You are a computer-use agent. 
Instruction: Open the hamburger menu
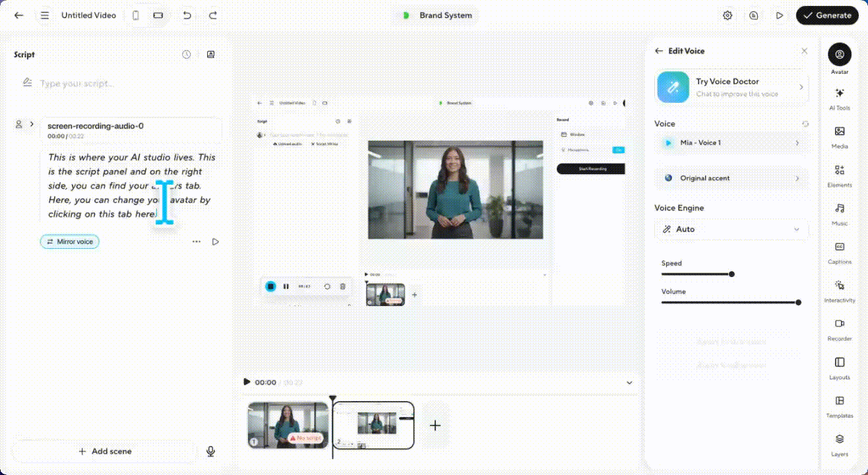tap(45, 15)
